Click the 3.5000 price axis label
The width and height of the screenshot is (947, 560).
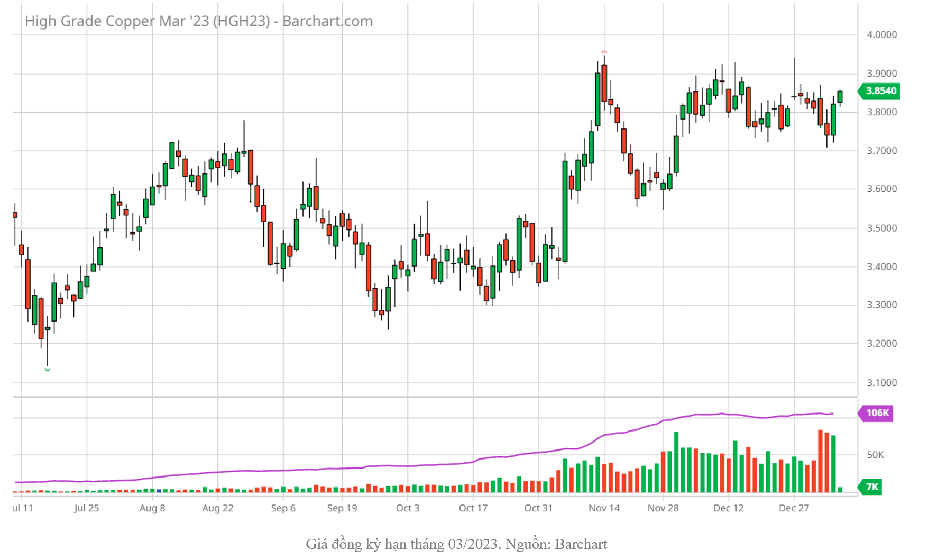tap(881, 228)
